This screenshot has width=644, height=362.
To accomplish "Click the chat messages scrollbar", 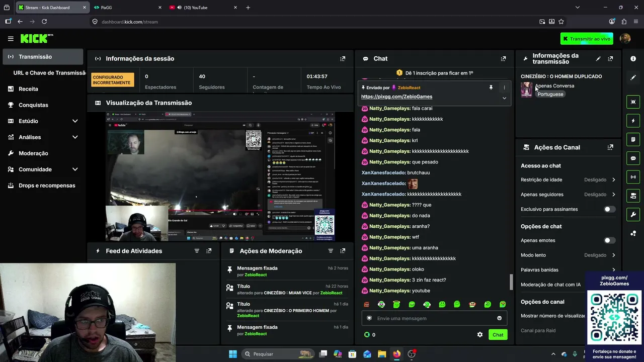I will 511,282.
